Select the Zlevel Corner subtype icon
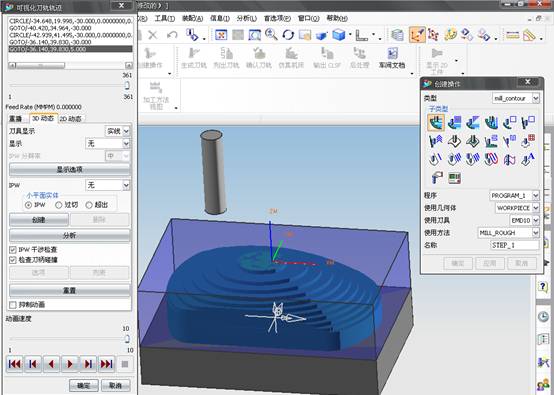Viewport: 554px width, 395px height. [x=528, y=122]
